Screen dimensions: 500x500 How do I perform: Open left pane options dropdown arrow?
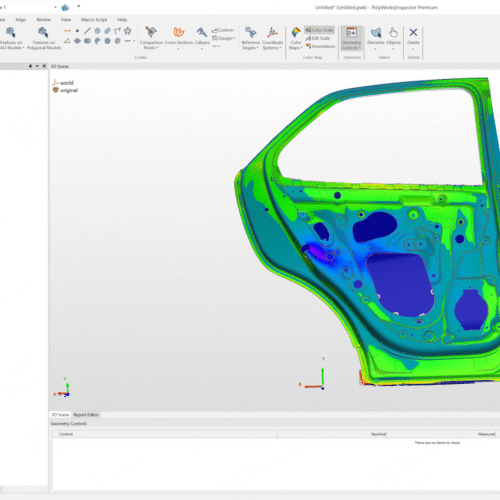(x=37, y=66)
